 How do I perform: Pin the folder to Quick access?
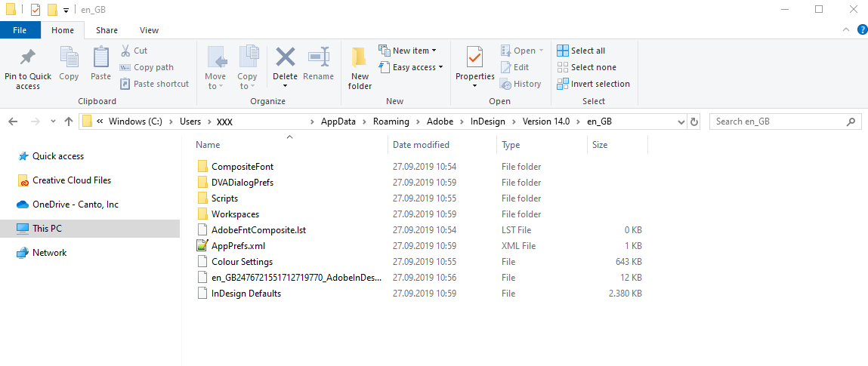pos(28,69)
